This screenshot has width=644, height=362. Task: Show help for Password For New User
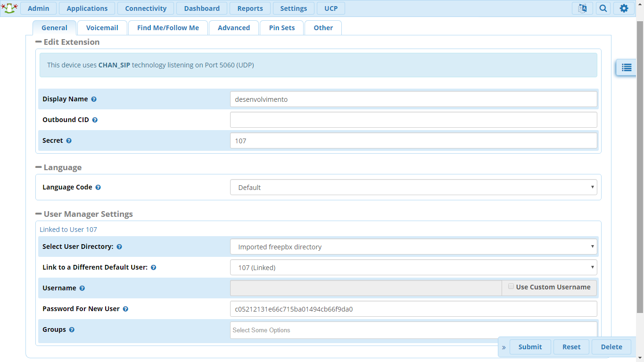coord(125,309)
